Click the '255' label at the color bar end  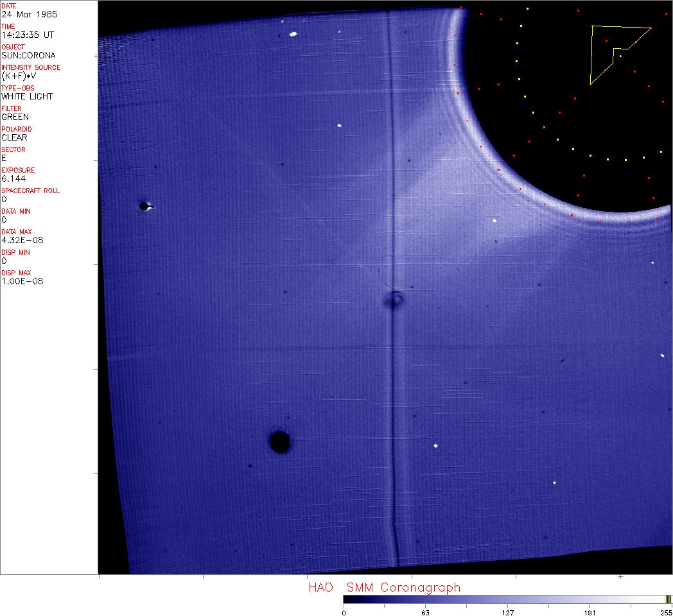pos(665,612)
